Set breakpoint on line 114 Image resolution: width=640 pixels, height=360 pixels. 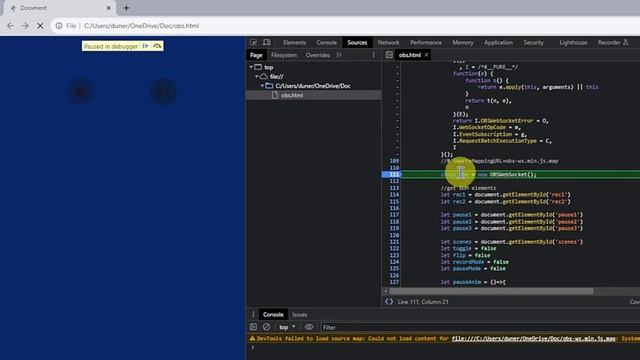point(394,195)
